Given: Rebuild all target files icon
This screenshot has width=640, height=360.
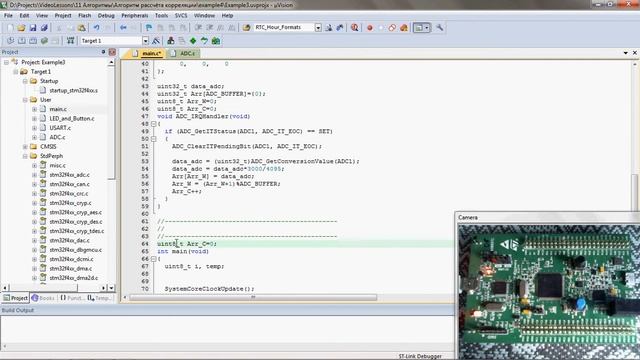Looking at the screenshot, I should point(33,41).
